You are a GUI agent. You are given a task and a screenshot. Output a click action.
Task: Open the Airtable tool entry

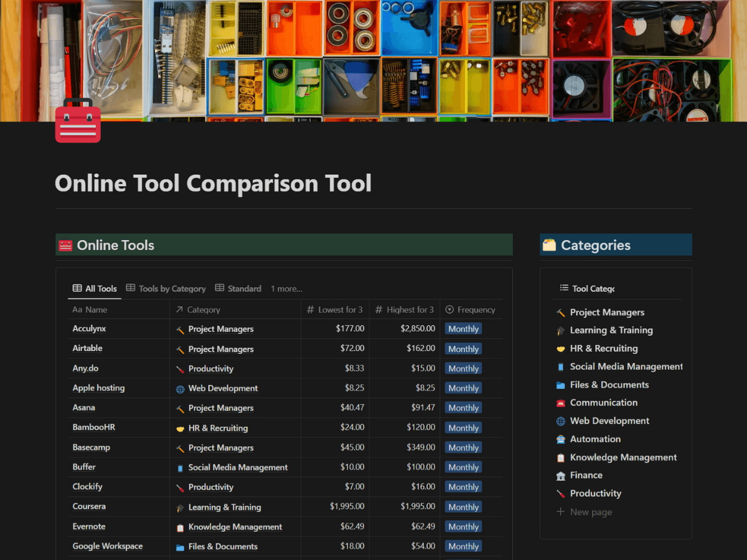point(87,348)
